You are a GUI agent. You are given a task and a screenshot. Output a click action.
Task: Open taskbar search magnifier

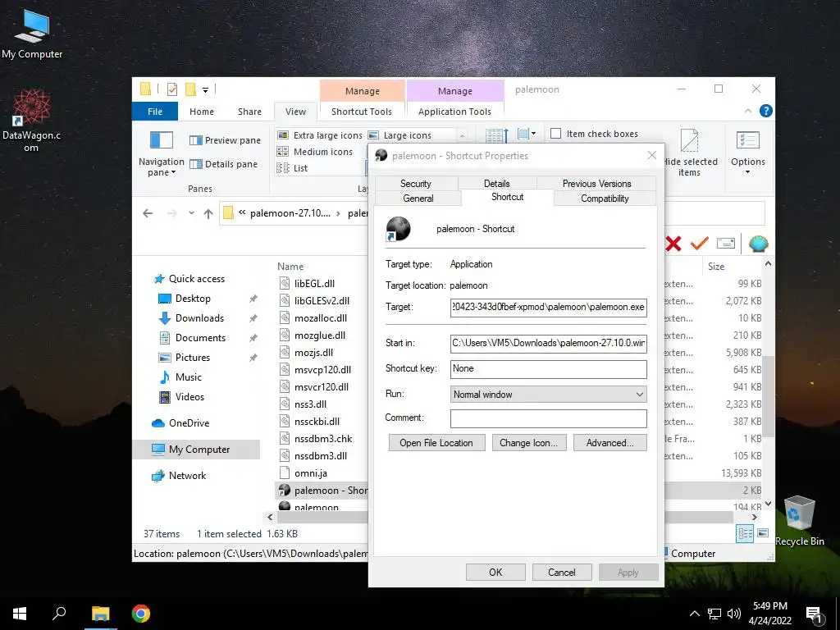click(x=59, y=614)
